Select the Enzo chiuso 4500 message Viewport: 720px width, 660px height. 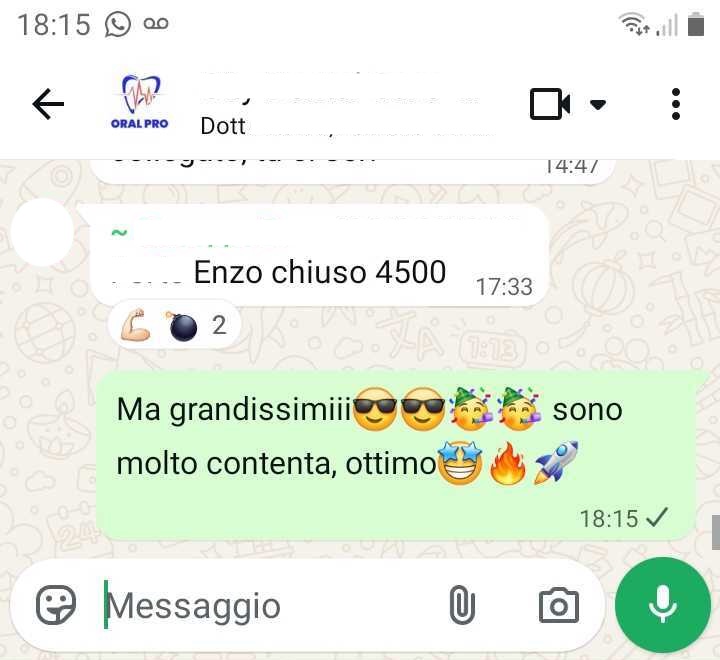(x=320, y=255)
